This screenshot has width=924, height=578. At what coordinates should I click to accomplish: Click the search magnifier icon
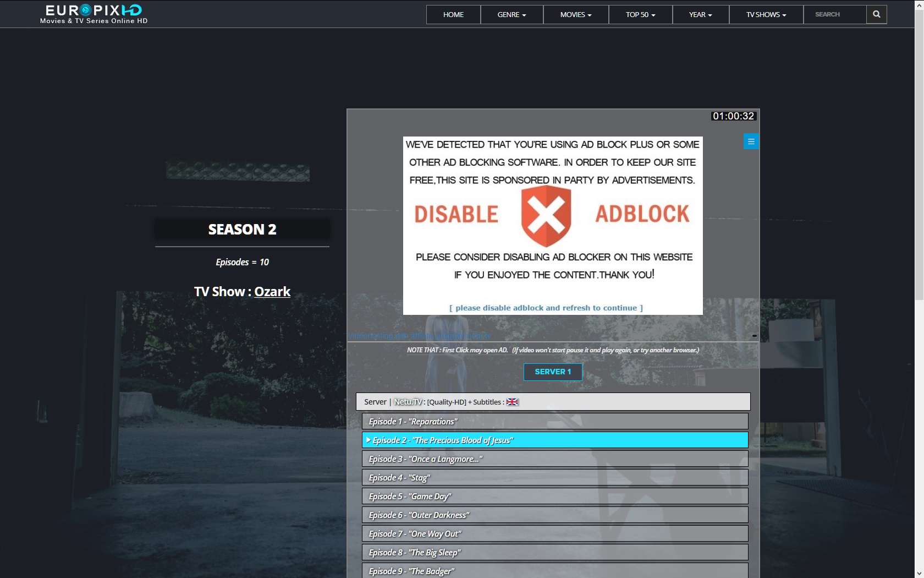click(876, 14)
